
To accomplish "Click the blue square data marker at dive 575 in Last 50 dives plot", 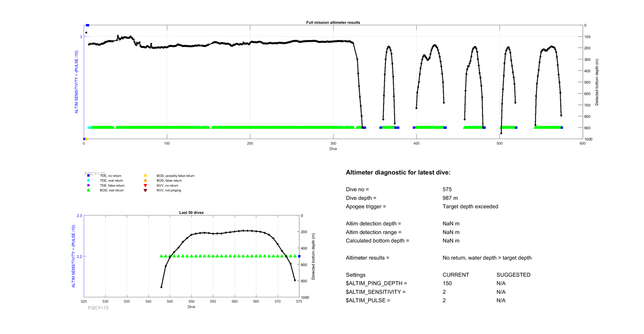I will tap(299, 256).
